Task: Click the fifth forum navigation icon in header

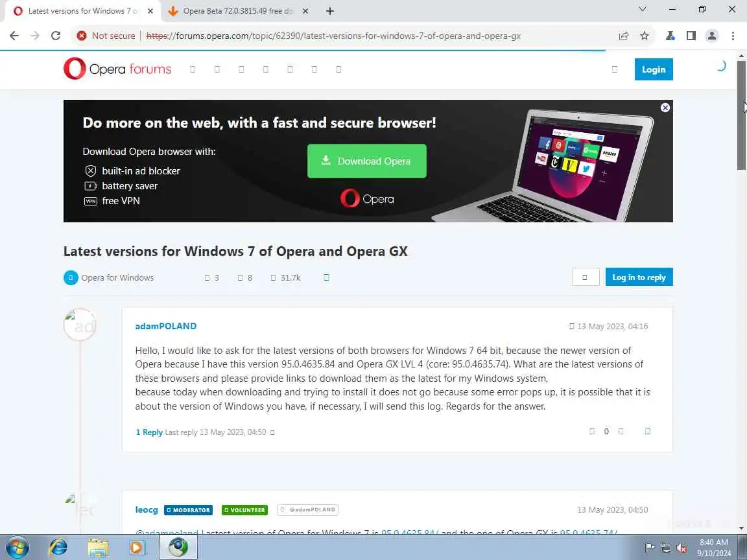Action: [x=290, y=69]
